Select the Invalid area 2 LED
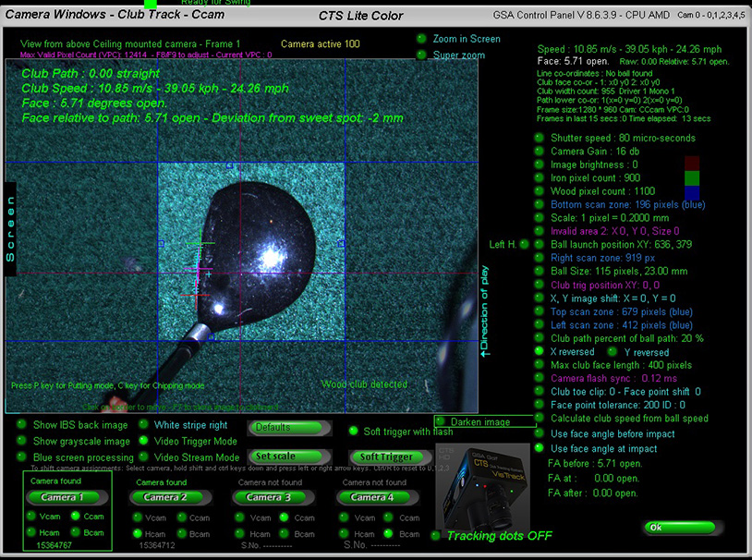 click(x=540, y=231)
